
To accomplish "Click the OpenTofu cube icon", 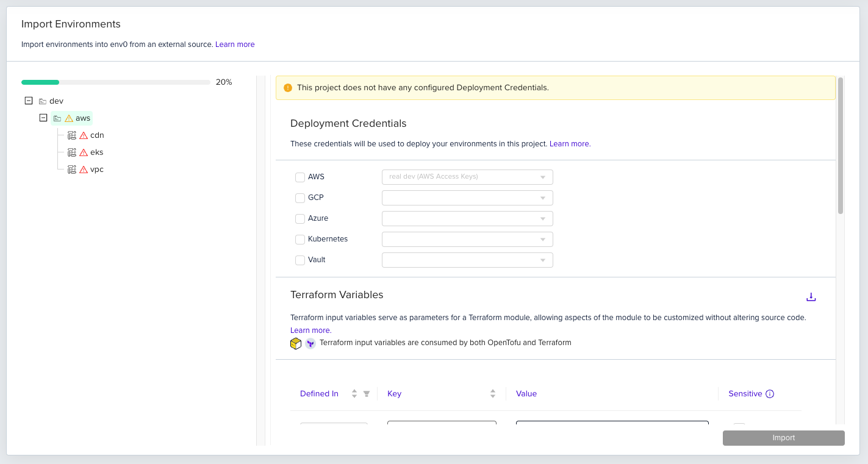I will pos(296,343).
